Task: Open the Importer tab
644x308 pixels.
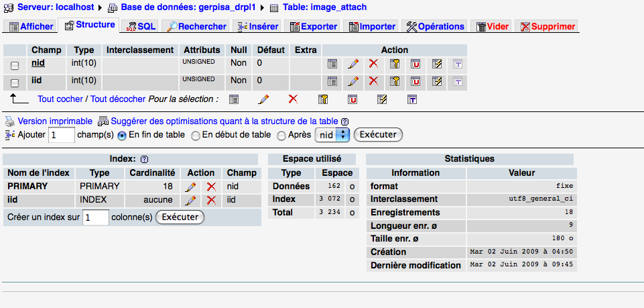Action: point(371,26)
